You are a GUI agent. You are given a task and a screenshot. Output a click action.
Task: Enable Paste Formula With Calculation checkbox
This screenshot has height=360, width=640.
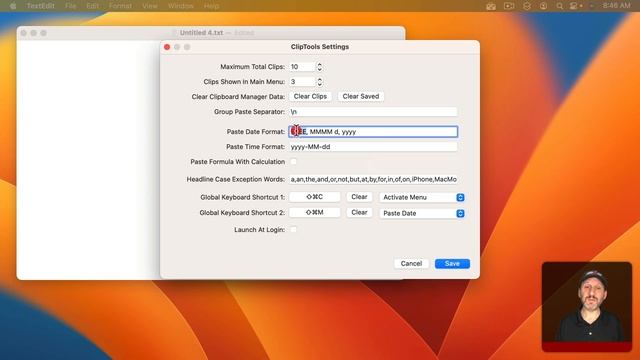point(293,162)
